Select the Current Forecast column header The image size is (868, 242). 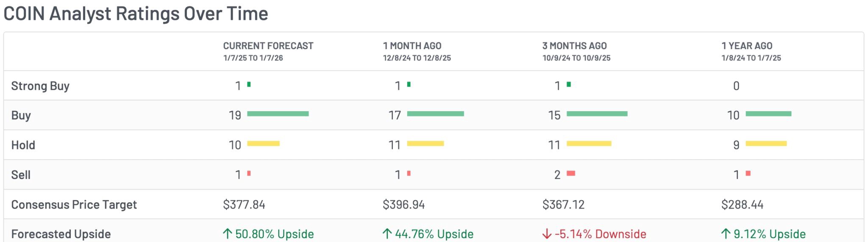tap(268, 46)
